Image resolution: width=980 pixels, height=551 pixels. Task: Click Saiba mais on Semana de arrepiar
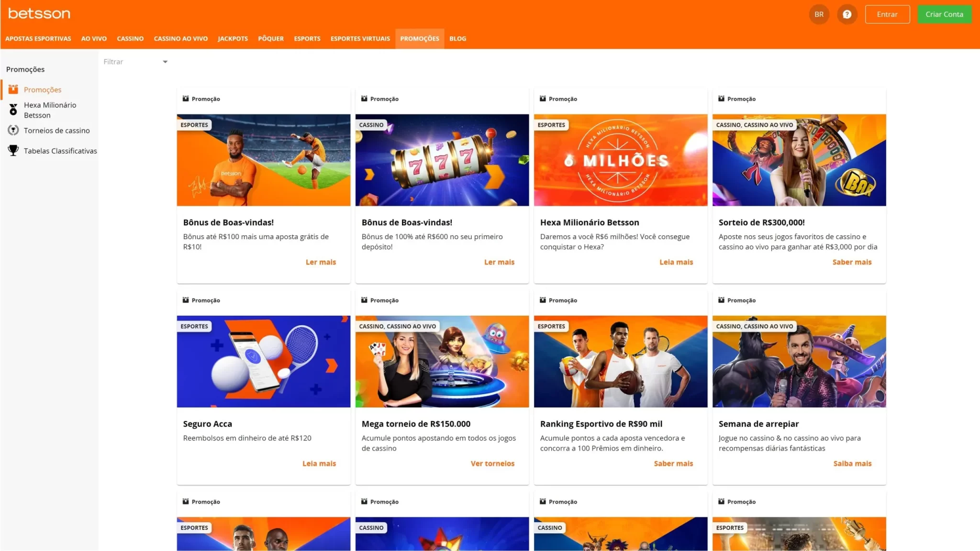[x=852, y=463]
